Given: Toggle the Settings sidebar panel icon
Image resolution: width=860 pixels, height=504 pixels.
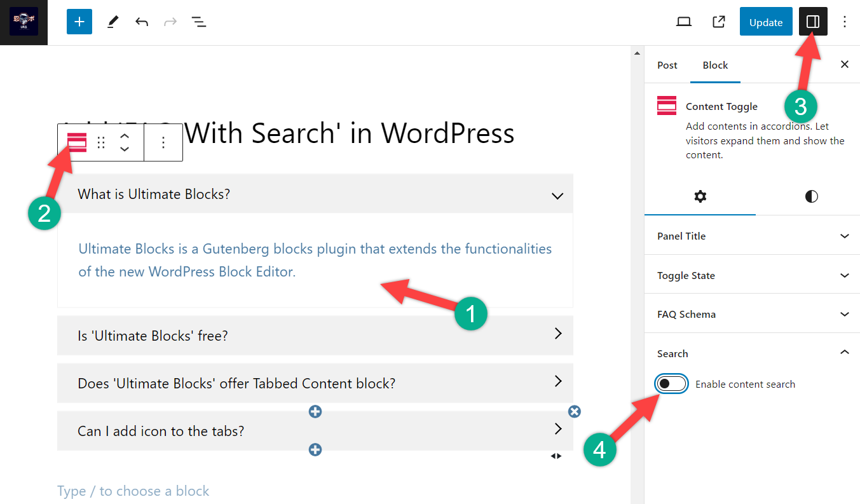Looking at the screenshot, I should 813,22.
